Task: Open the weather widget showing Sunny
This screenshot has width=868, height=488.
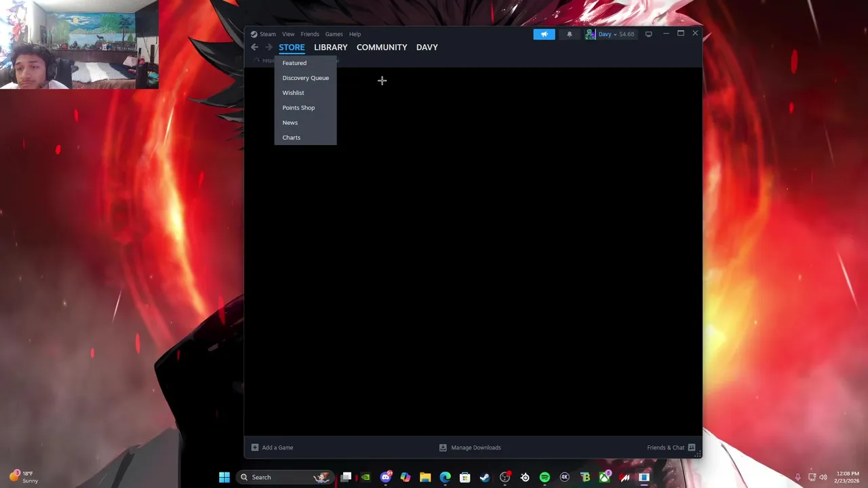Action: coord(24,477)
